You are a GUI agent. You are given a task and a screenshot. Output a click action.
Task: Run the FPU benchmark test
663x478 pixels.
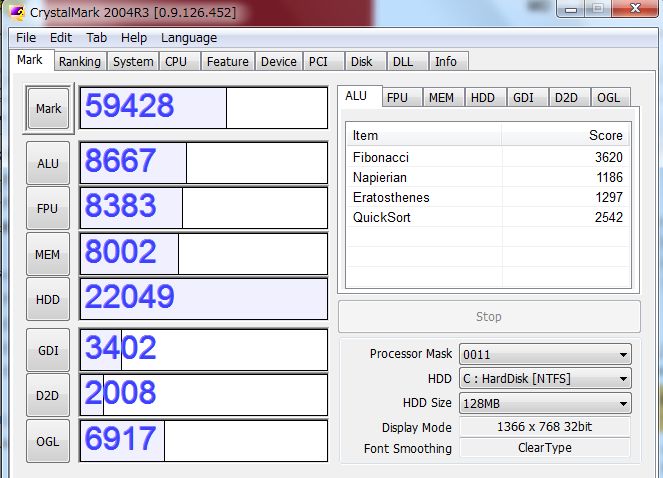pos(48,209)
